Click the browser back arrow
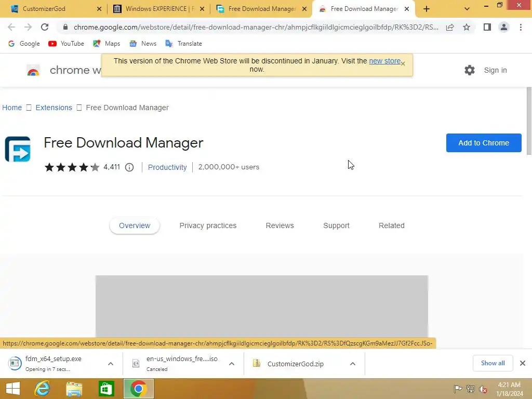 [11, 27]
